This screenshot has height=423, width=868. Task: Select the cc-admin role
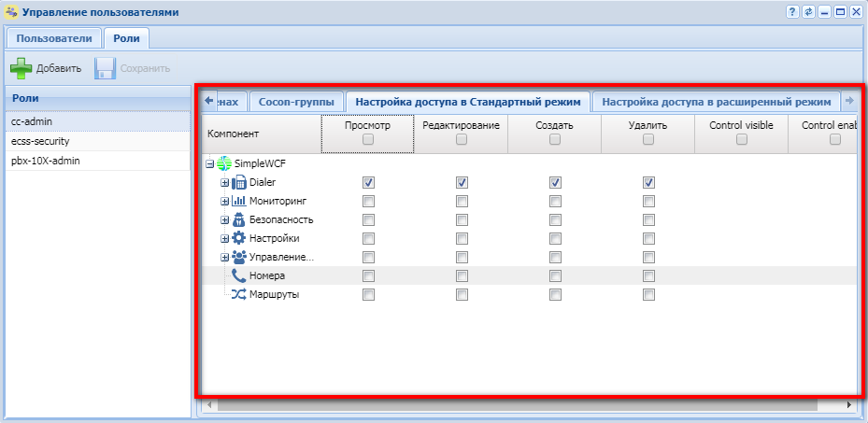[x=97, y=121]
